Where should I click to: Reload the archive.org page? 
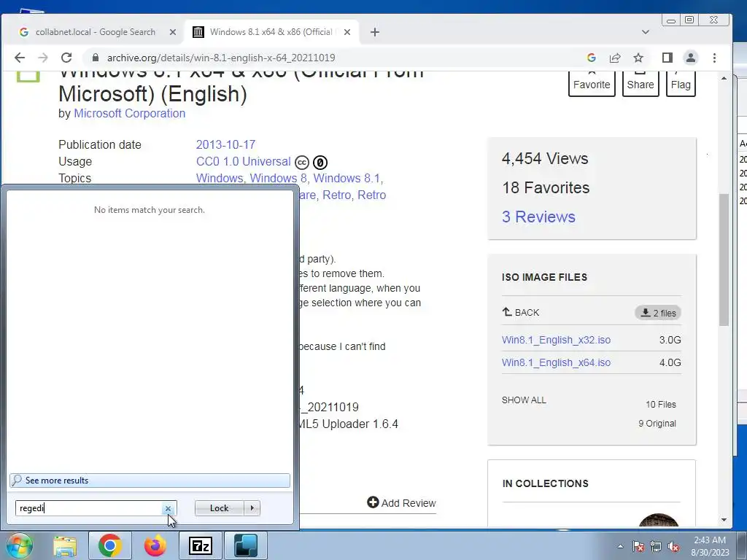pos(66,58)
